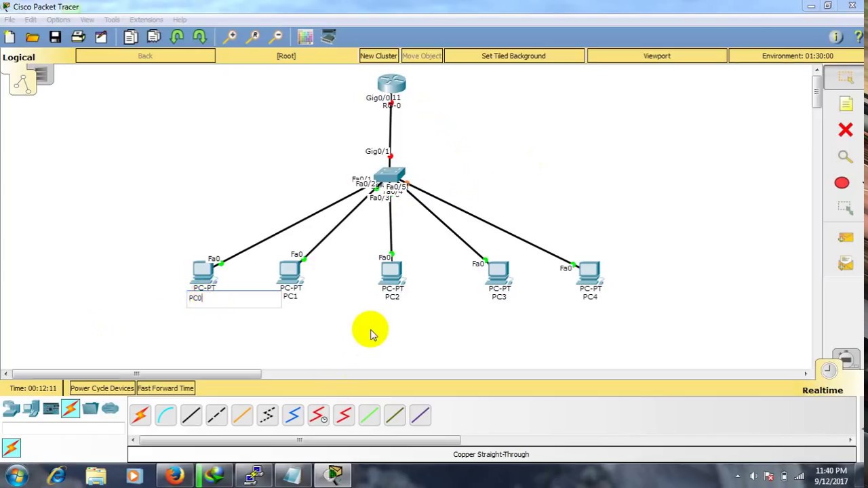
Task: Pick the light-blue Console cable
Action: tap(165, 415)
